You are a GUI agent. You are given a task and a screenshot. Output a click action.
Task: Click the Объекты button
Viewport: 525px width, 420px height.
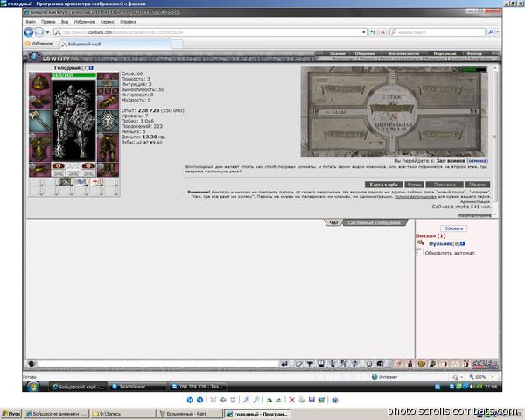pos(478,185)
